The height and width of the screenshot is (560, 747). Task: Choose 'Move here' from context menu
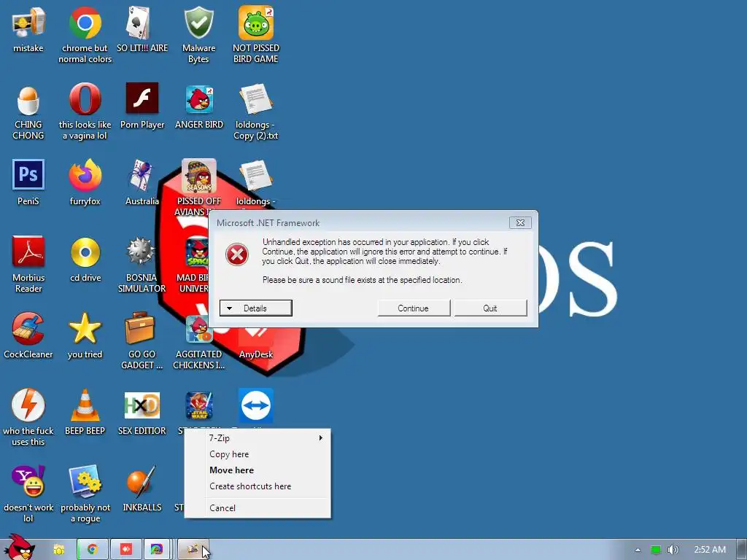pos(258,470)
